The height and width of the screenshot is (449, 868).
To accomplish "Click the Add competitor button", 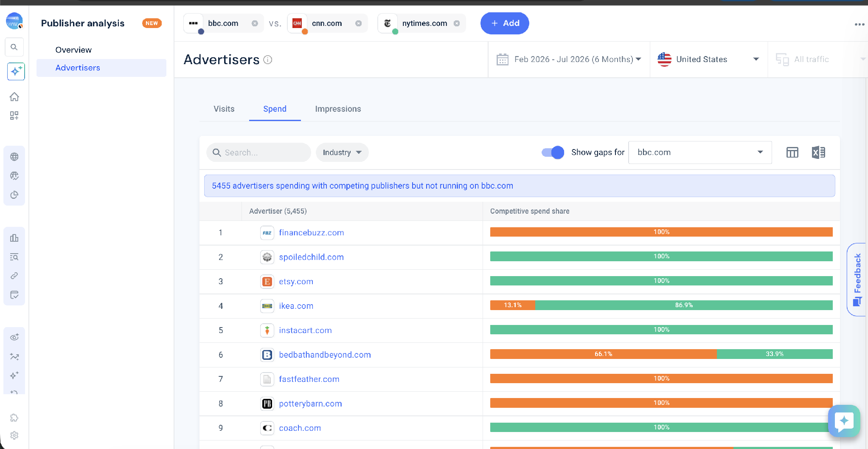I will (505, 23).
